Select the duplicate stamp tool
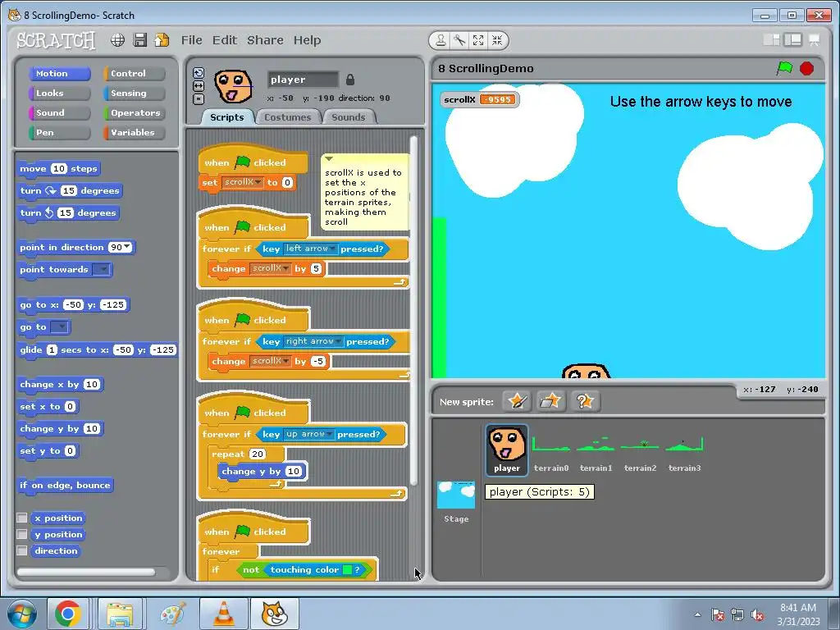The image size is (840, 630). (x=441, y=40)
